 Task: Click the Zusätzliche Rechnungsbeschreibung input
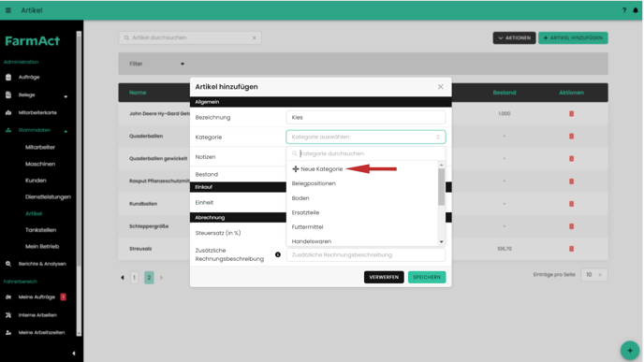pyautogui.click(x=366, y=254)
